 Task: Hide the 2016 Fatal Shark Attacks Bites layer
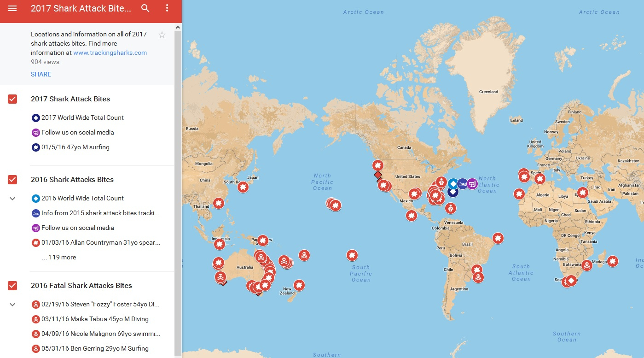(x=12, y=286)
